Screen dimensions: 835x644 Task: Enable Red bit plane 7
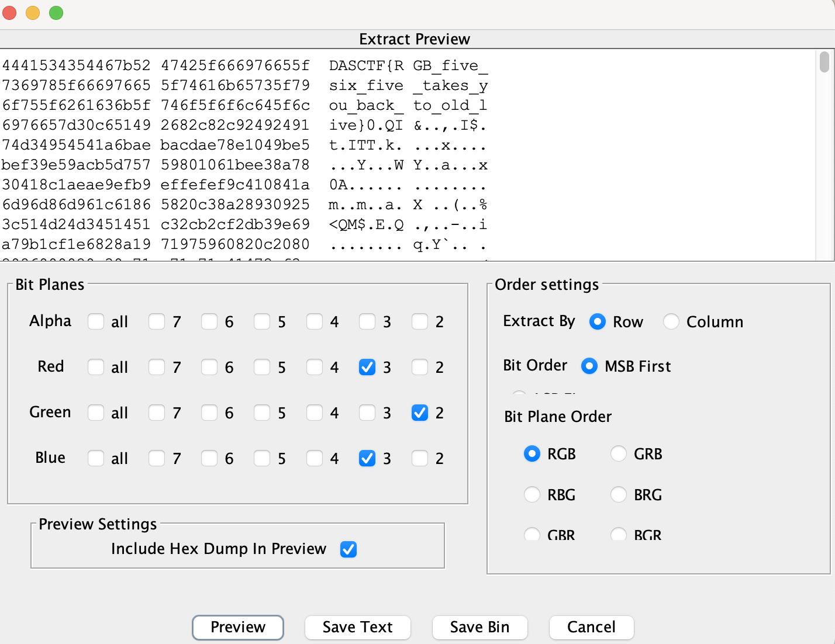point(157,367)
